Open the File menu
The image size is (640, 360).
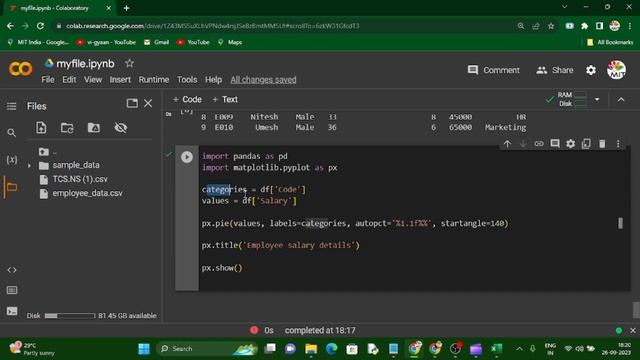click(48, 80)
